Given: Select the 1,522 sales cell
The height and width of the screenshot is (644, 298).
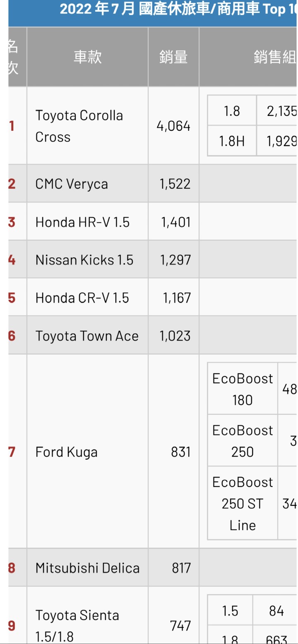Looking at the screenshot, I should [173, 183].
